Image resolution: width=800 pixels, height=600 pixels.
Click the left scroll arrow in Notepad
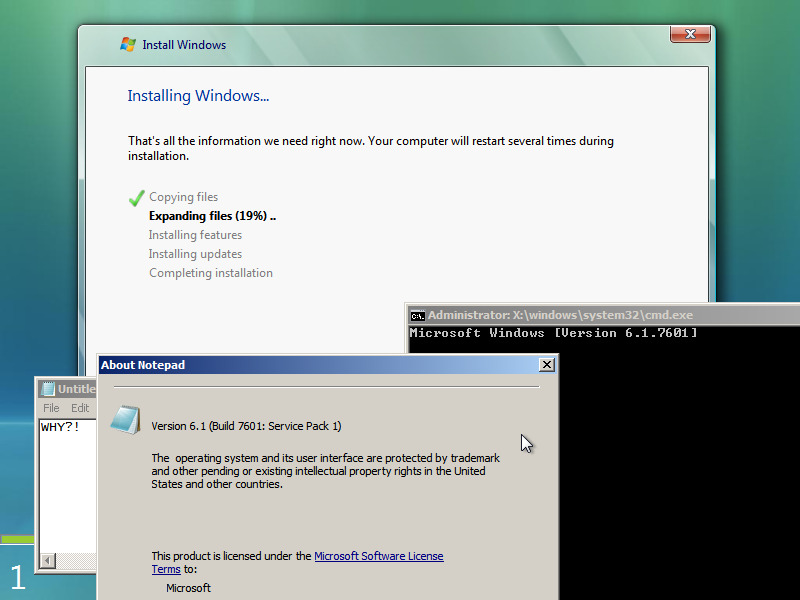click(x=47, y=560)
